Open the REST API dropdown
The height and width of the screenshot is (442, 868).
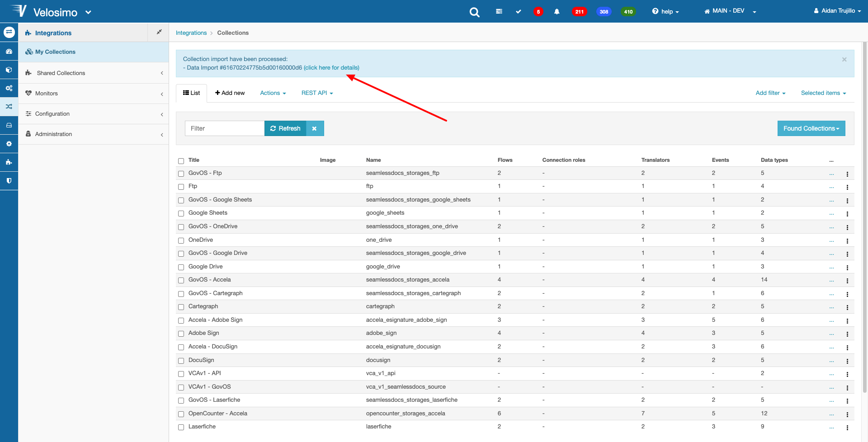point(317,93)
